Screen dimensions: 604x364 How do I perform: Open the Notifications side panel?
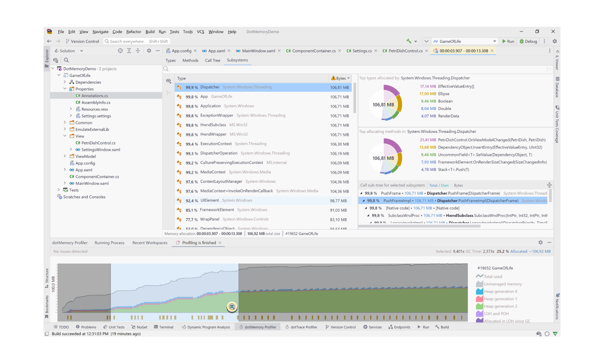557,307
